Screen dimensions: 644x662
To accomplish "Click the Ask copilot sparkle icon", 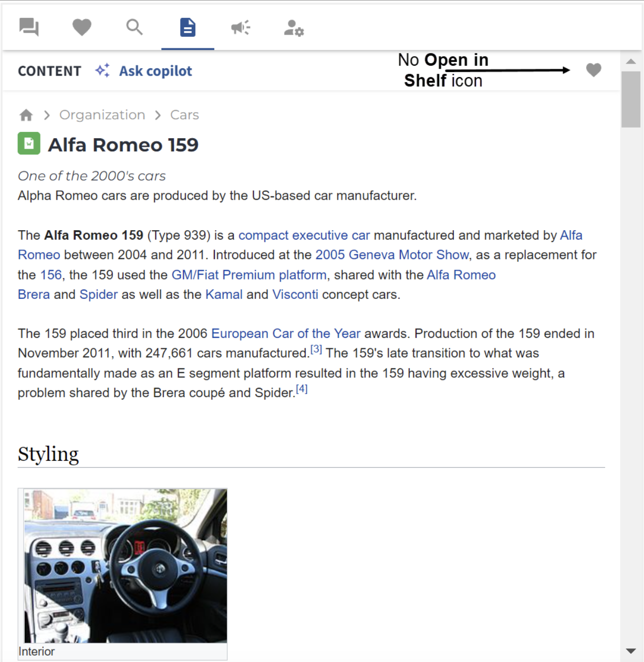I will (x=102, y=70).
